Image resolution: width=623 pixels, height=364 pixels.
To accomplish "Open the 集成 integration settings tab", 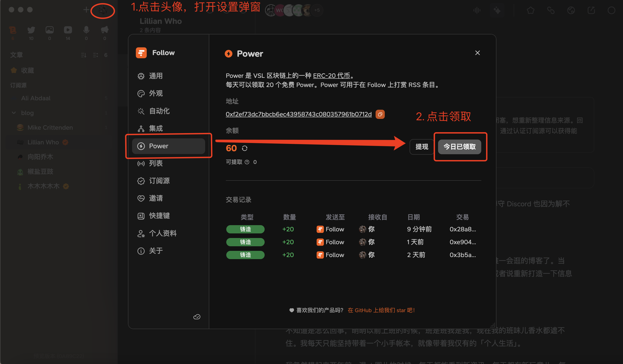I will point(168,129).
